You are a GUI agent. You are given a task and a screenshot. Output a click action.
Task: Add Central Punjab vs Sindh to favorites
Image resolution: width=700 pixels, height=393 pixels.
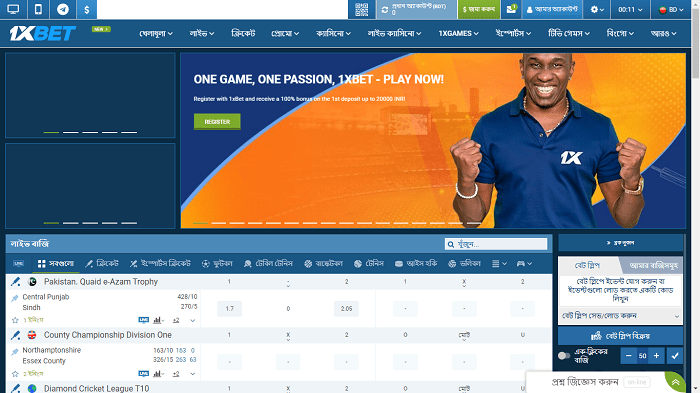coord(15,320)
